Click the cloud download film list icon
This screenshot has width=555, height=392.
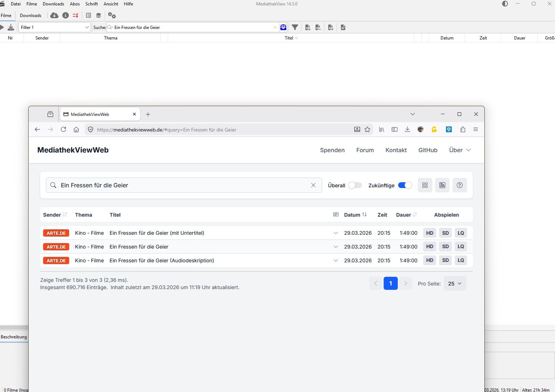pyautogui.click(x=54, y=16)
